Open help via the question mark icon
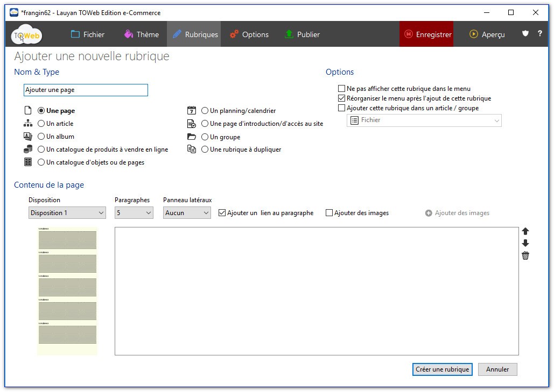 [539, 34]
